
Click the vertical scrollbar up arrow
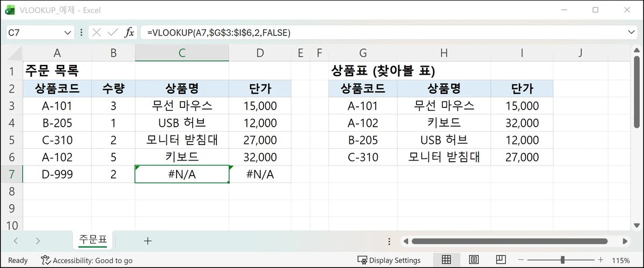point(636,52)
